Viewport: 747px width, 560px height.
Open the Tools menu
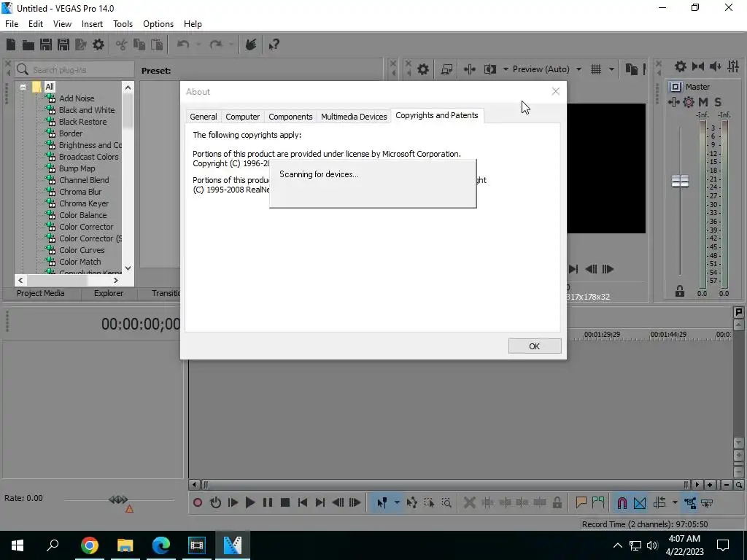coord(123,24)
